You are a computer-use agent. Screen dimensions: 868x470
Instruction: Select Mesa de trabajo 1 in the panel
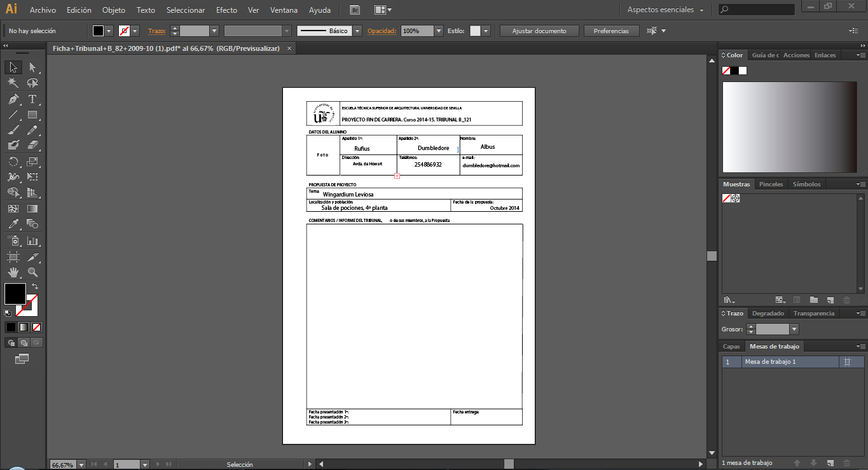click(x=769, y=361)
